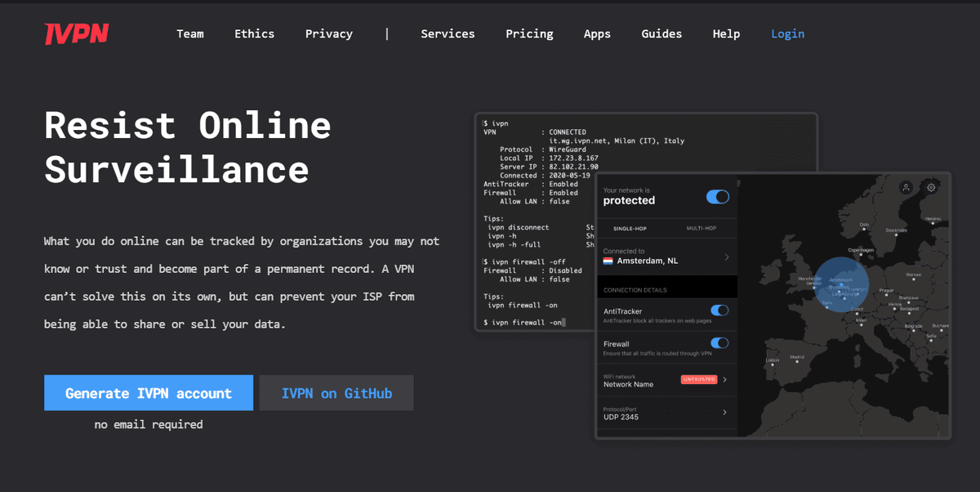This screenshot has height=492, width=980.
Task: Click 'ivpn firewall -on' command line
Action: tap(523, 323)
